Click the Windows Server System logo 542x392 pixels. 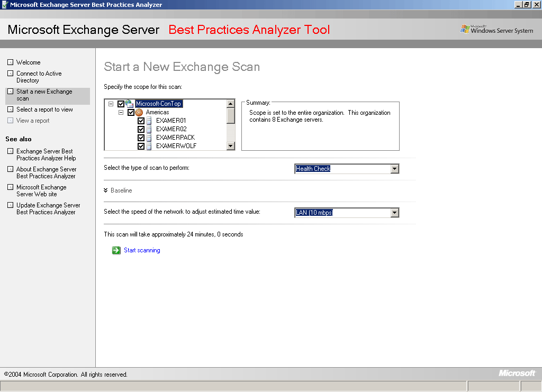496,30
